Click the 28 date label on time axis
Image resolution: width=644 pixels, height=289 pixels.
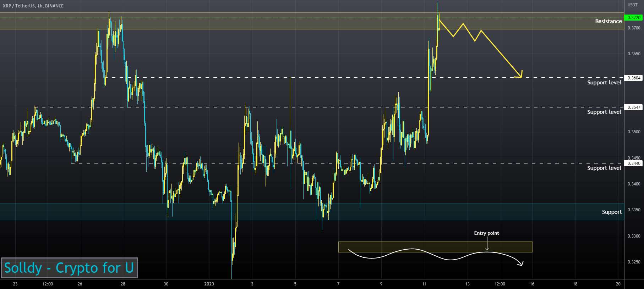123,284
